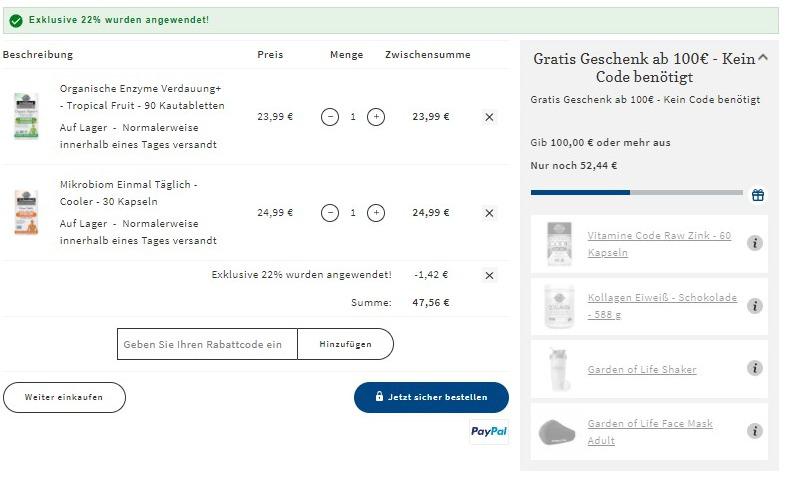The width and height of the screenshot is (804, 496).
Task: Click into the Rabattcode input field
Action: (x=208, y=344)
